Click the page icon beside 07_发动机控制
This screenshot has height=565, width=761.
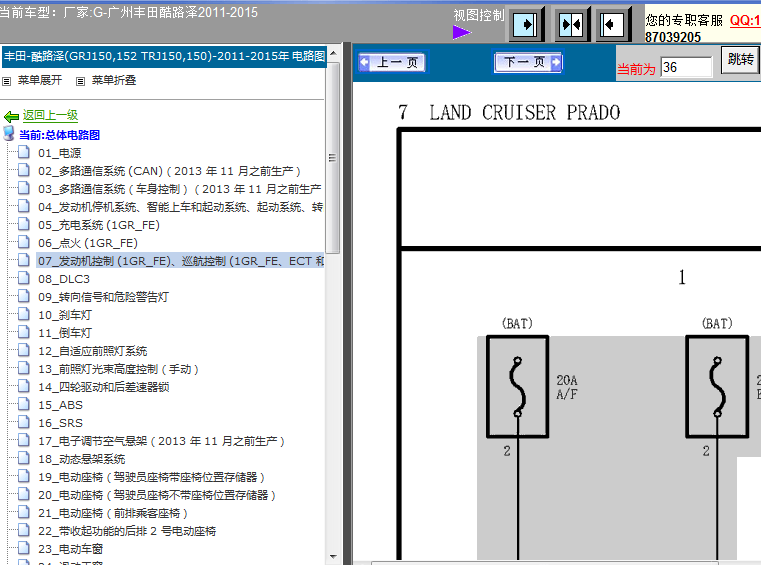[x=23, y=260]
